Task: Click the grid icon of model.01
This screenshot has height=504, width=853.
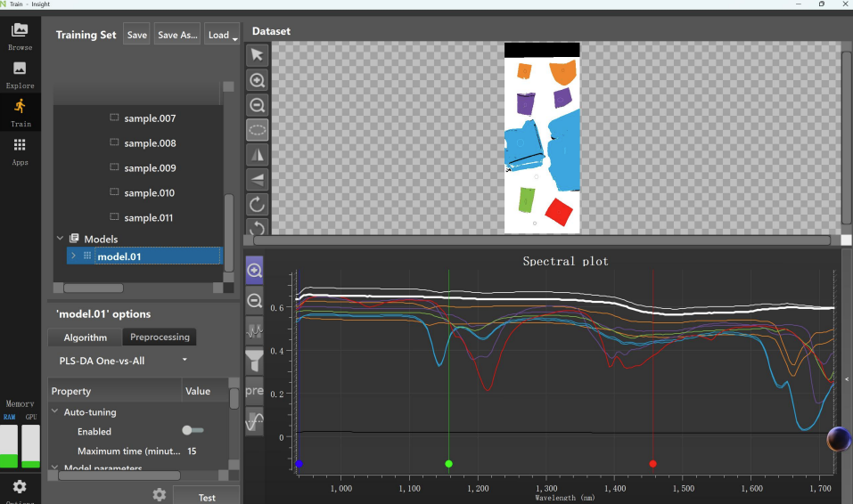Action: (87, 256)
